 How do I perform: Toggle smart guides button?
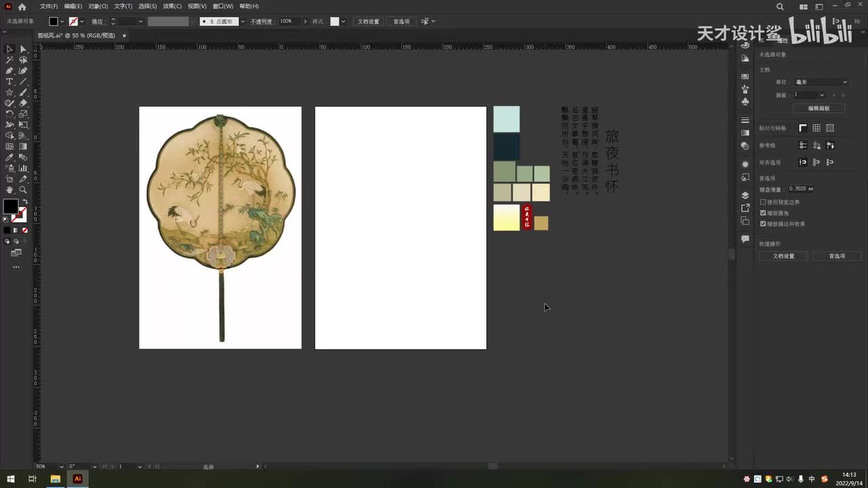[830, 145]
